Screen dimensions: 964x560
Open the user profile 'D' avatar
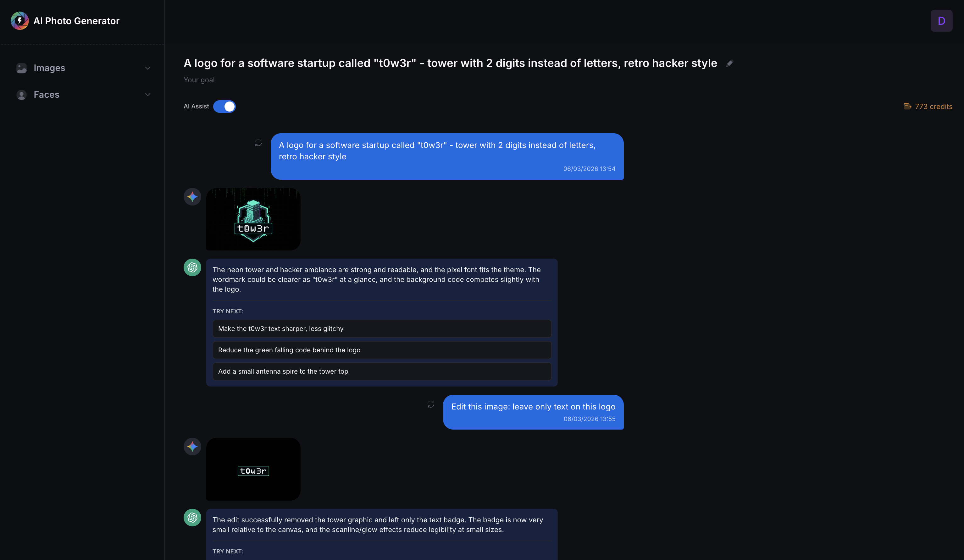(941, 21)
